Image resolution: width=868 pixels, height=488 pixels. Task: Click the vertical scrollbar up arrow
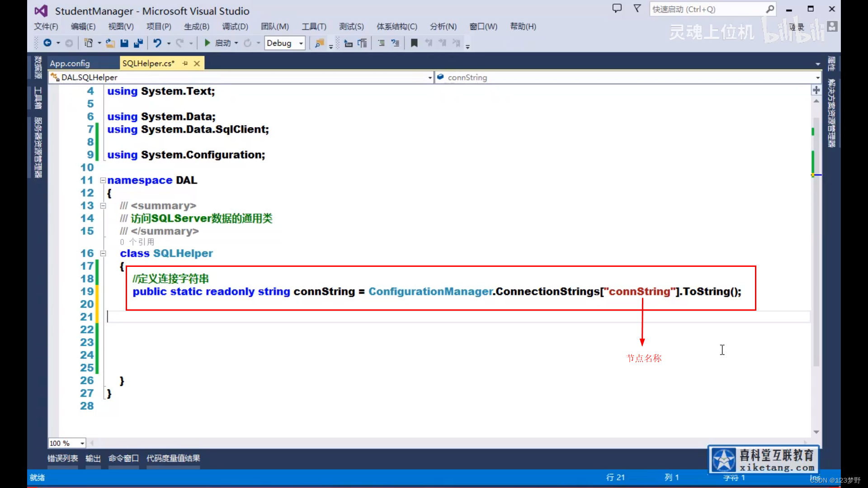click(816, 101)
